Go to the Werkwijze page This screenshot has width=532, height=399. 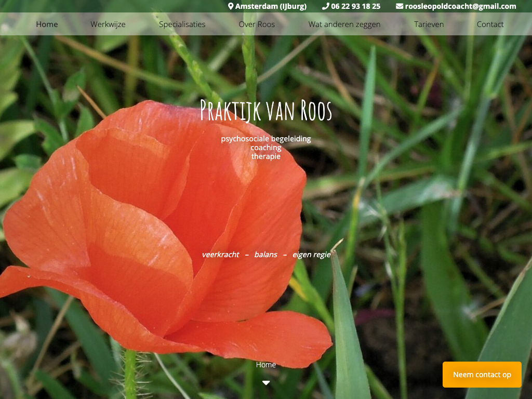108,24
